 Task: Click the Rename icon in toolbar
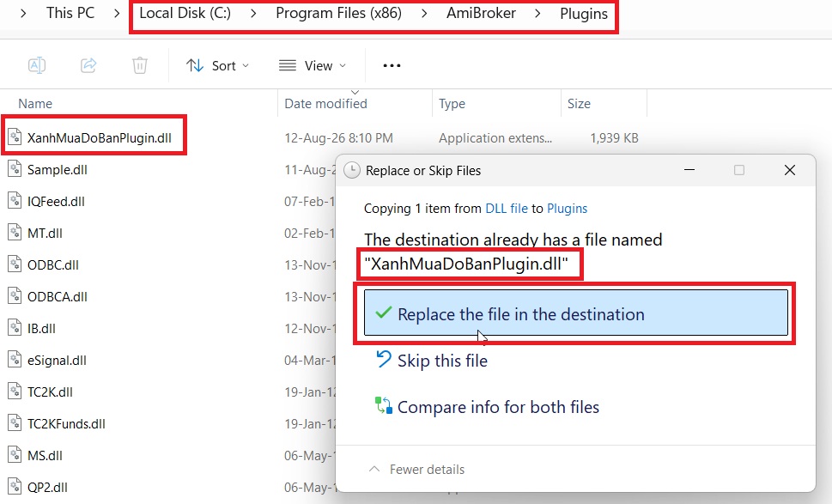pyautogui.click(x=37, y=65)
